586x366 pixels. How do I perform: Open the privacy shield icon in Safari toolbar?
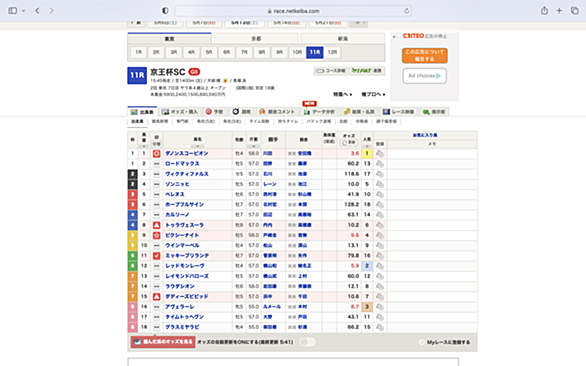165,10
